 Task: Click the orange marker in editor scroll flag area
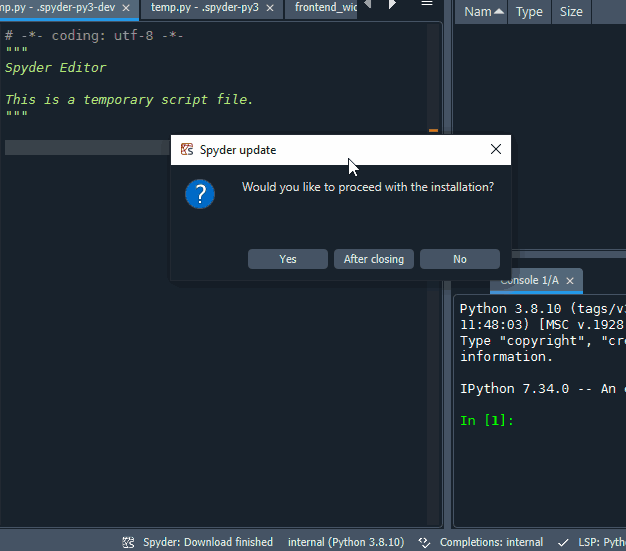click(433, 131)
